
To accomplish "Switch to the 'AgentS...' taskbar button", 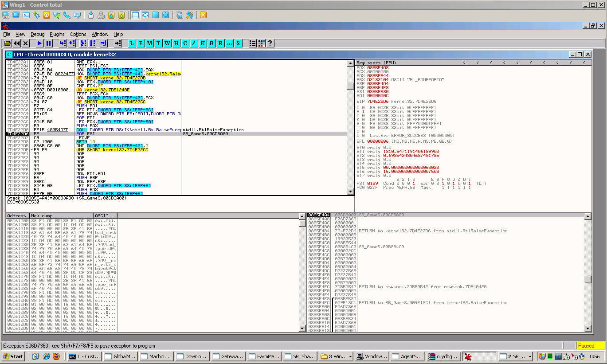I will (408, 356).
